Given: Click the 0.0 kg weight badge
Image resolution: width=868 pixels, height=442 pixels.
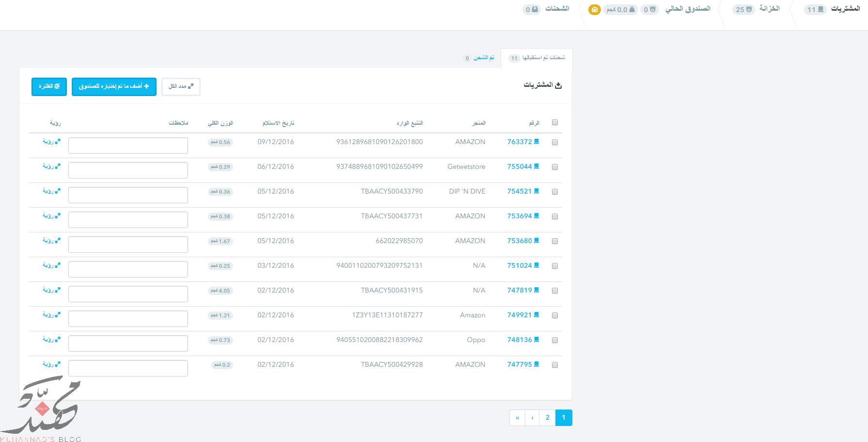Looking at the screenshot, I should (620, 10).
